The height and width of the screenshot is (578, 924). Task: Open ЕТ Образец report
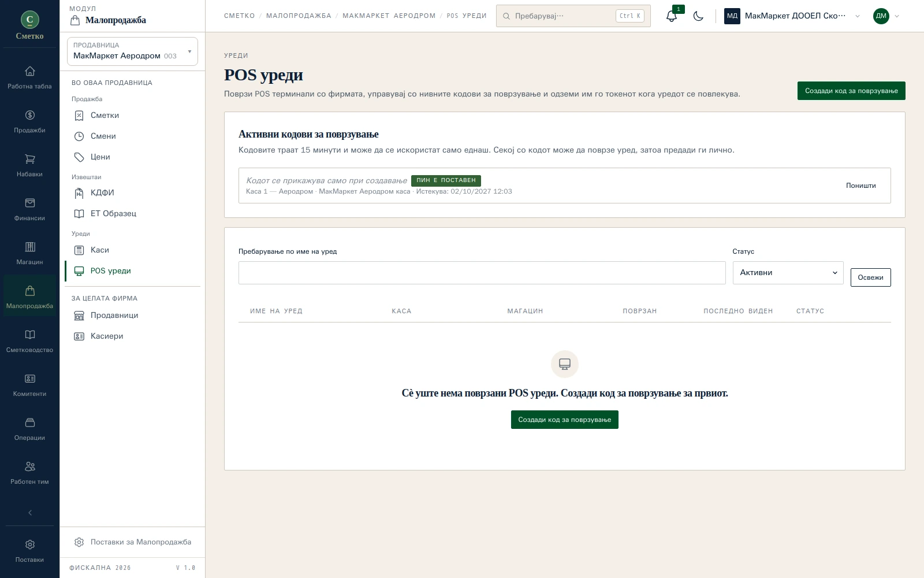[x=133, y=214]
